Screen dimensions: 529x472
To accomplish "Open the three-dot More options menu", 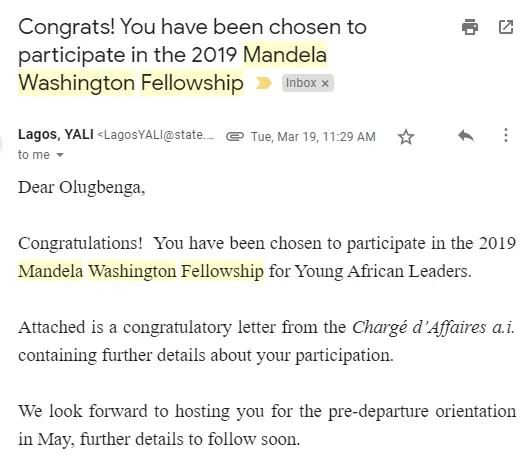I will click(x=506, y=135).
